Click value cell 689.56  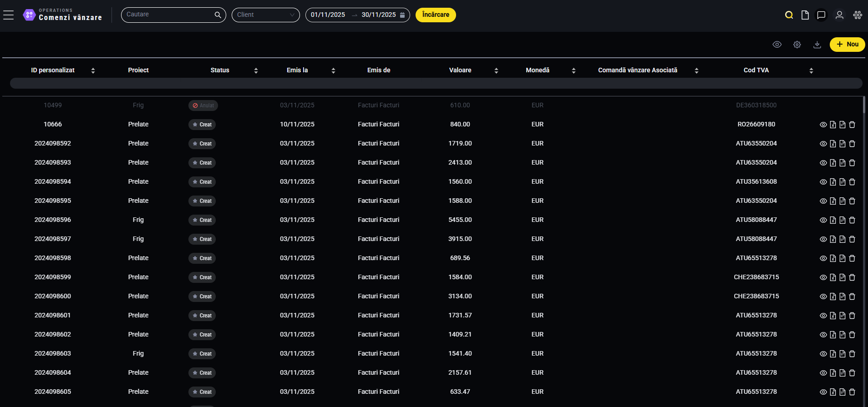point(460,258)
